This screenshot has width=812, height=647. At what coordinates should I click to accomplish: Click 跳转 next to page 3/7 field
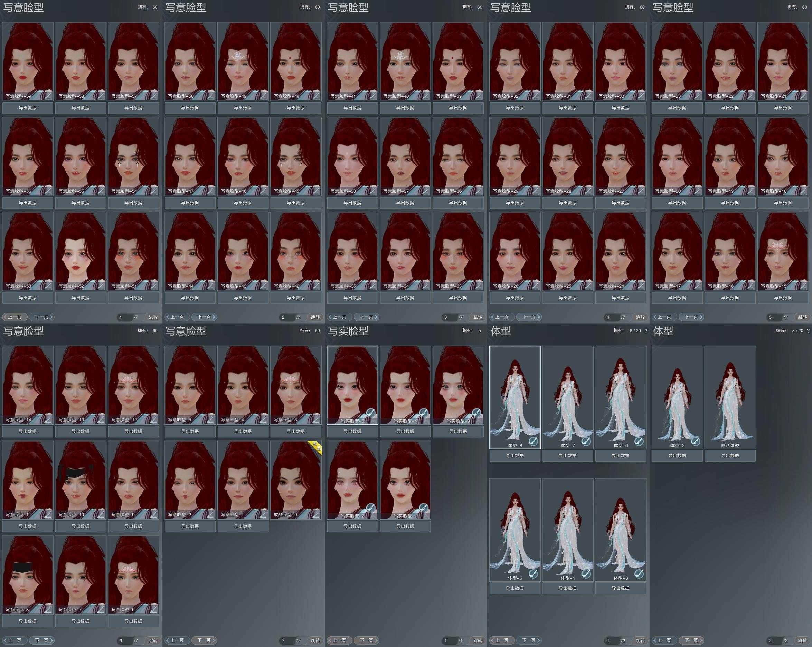(x=478, y=317)
